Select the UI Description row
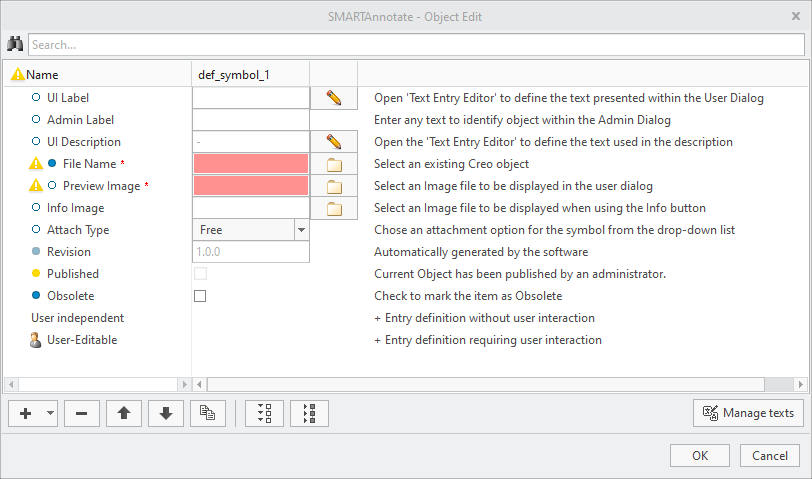 point(84,142)
